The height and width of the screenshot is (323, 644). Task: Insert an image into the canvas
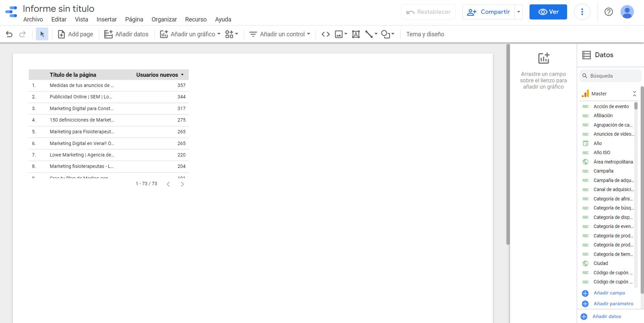338,34
